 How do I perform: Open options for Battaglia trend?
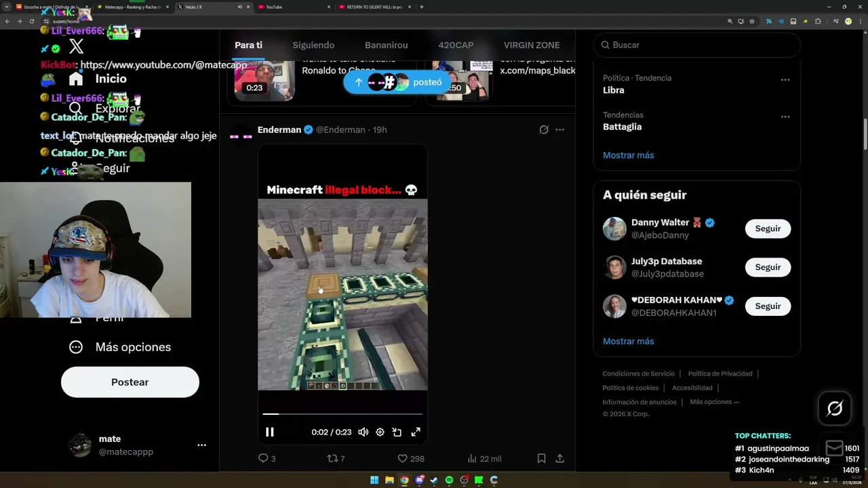[x=785, y=117]
